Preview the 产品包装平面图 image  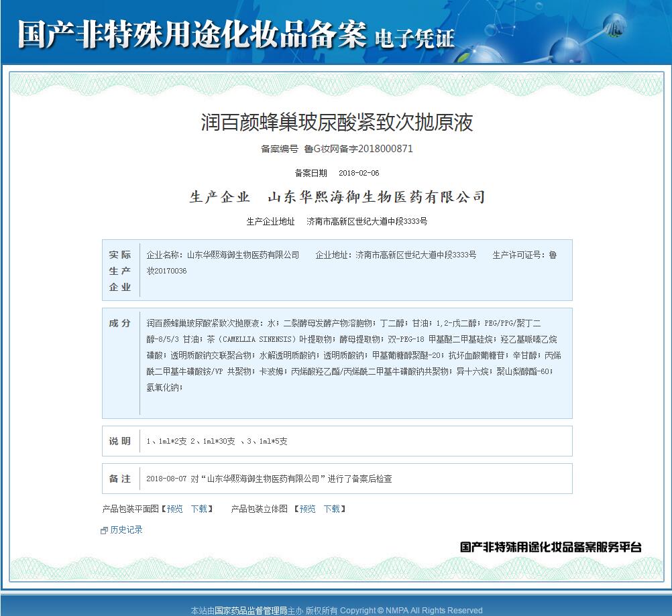tap(174, 509)
